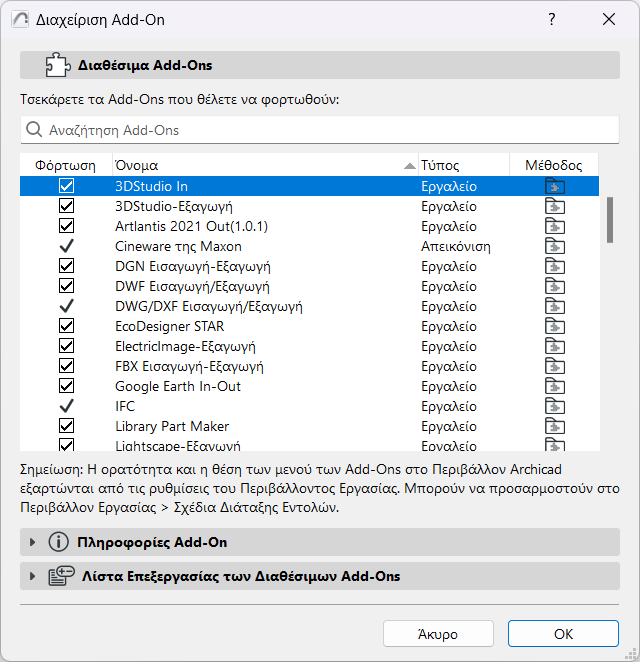Click the method icon for Library Part Maker
This screenshot has height=662, width=640.
click(555, 426)
